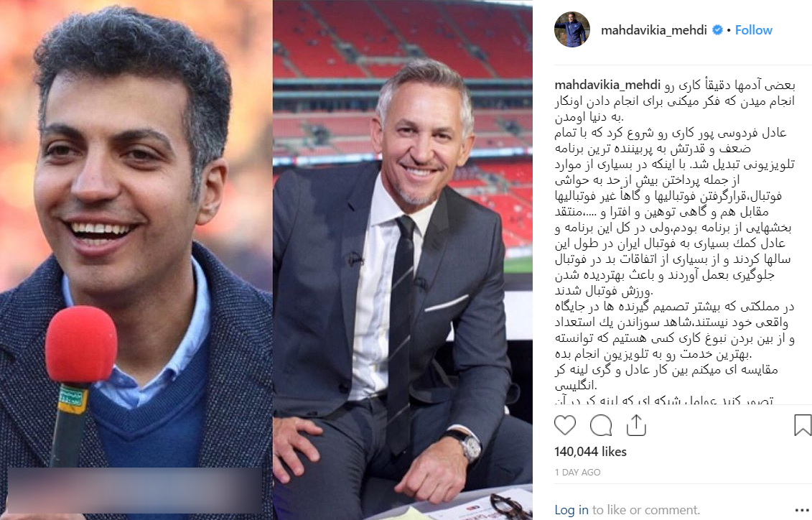Screen dimensions: 812x520
Task: Open the 1 DAY AGO timestamp
Action: coord(577,473)
